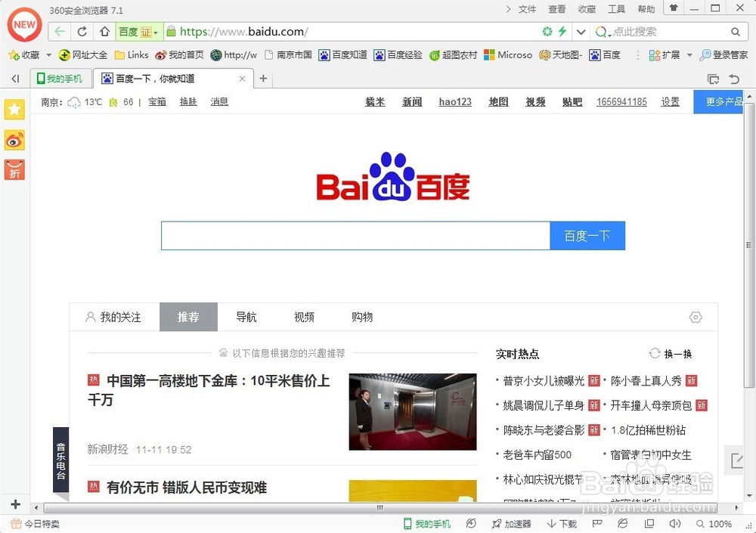This screenshot has height=533, width=756.
Task: Open the 工具 menu
Action: (616, 9)
